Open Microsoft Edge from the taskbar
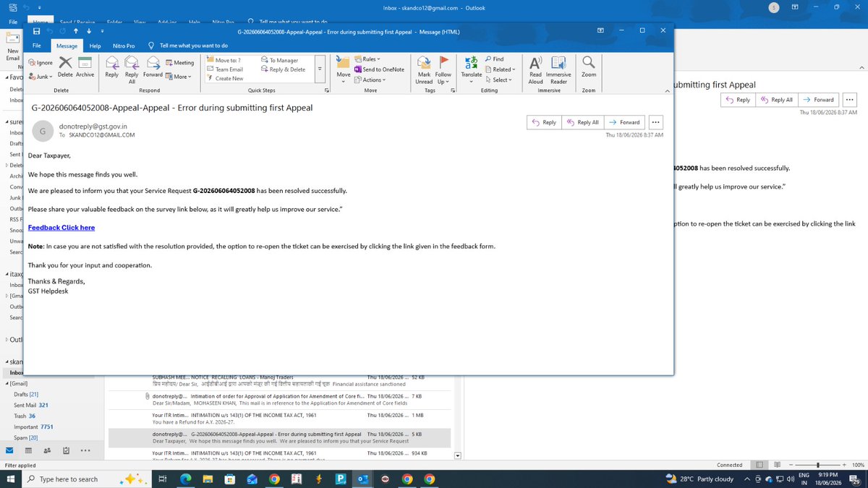The height and width of the screenshot is (488, 868). point(185,479)
